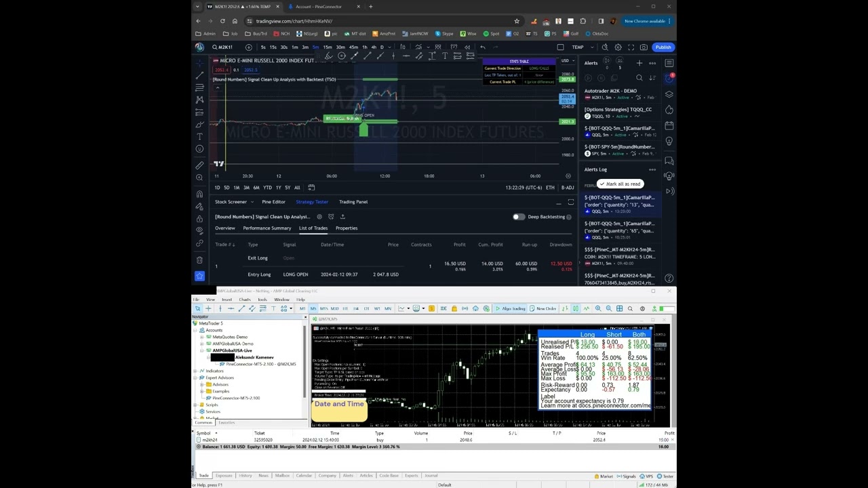The image size is (868, 488).
Task: Open the symbol search M2K1!
Action: tap(222, 47)
